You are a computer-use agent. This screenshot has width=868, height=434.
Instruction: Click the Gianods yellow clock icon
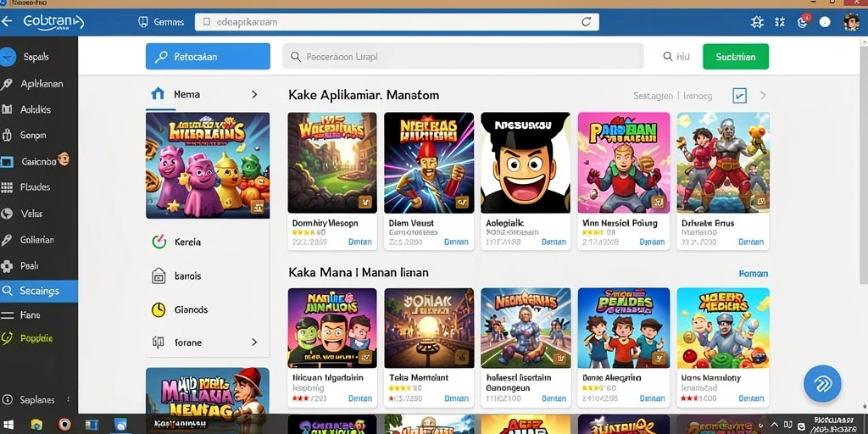159,309
